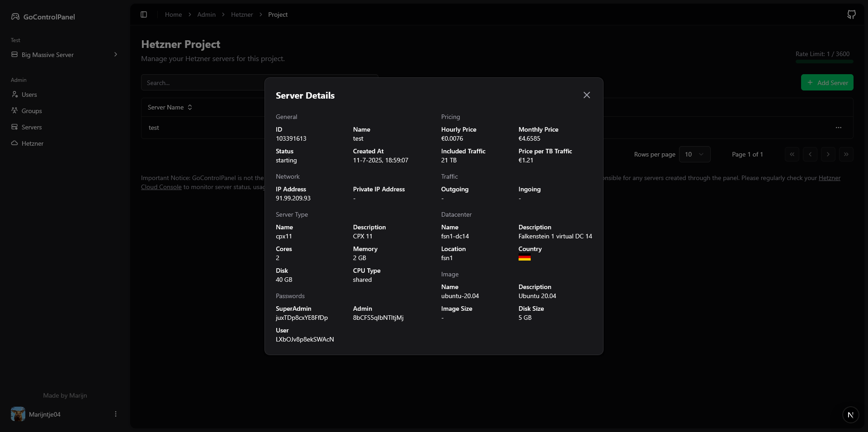
Task: Toggle the sidebar panel icon
Action: (x=144, y=14)
